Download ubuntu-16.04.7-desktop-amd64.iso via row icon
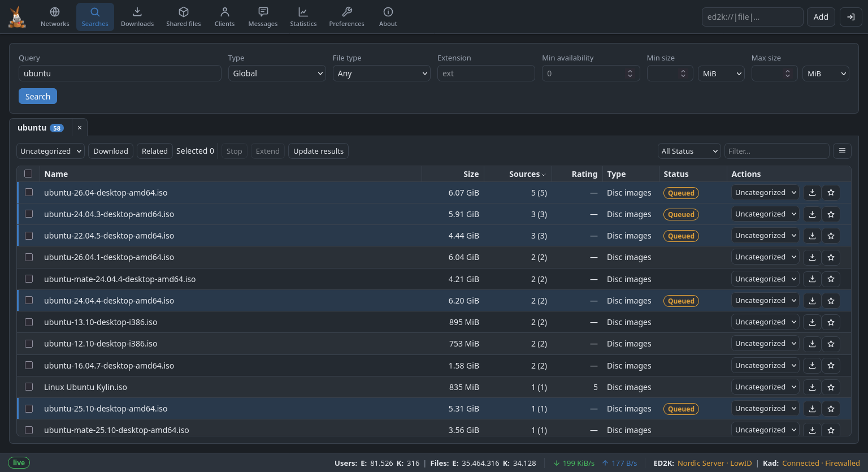Image resolution: width=868 pixels, height=472 pixels. (812, 366)
